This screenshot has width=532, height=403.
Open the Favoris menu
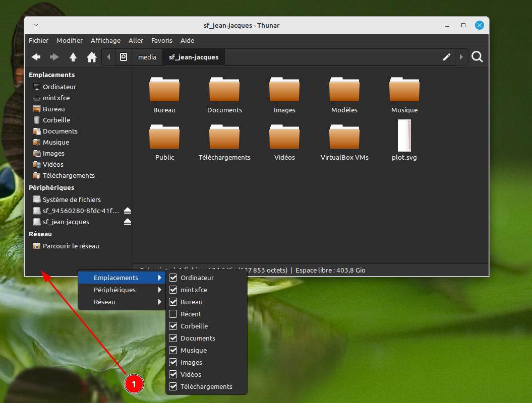click(x=162, y=40)
